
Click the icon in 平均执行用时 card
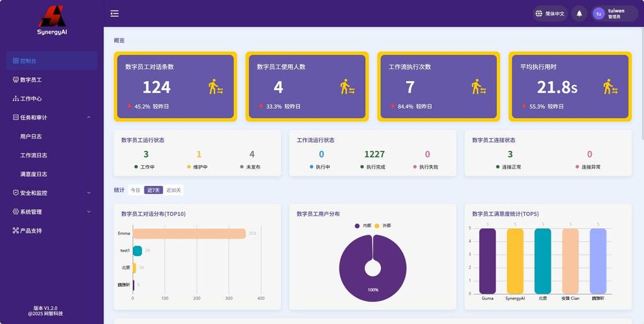[610, 87]
